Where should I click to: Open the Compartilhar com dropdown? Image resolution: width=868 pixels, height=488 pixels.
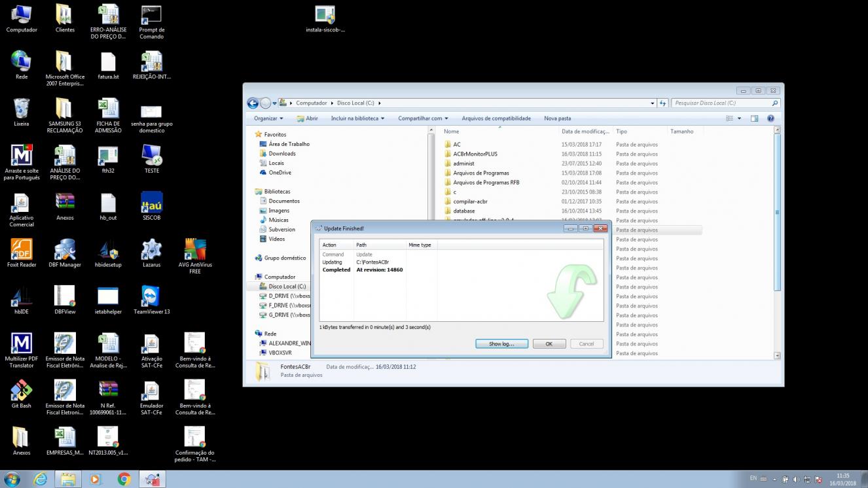(423, 118)
